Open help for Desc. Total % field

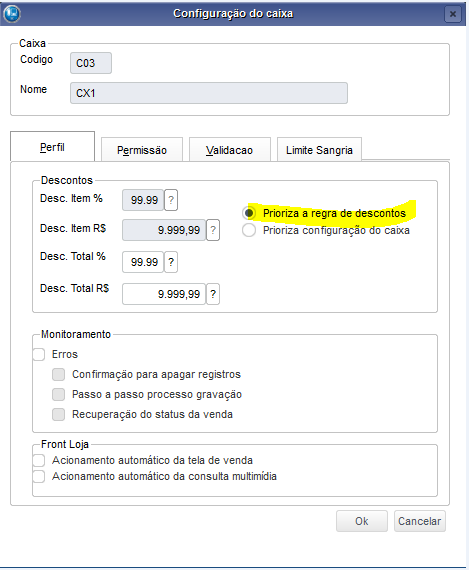point(171,262)
